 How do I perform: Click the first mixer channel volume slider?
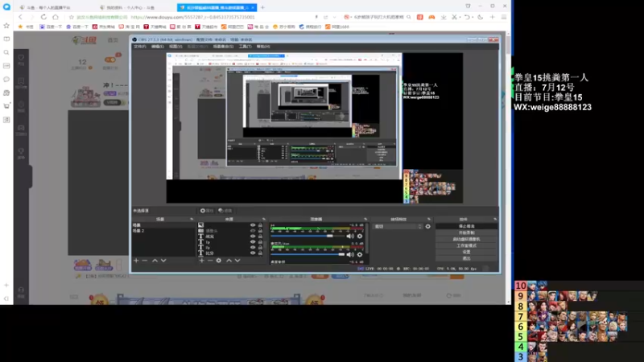point(308,236)
